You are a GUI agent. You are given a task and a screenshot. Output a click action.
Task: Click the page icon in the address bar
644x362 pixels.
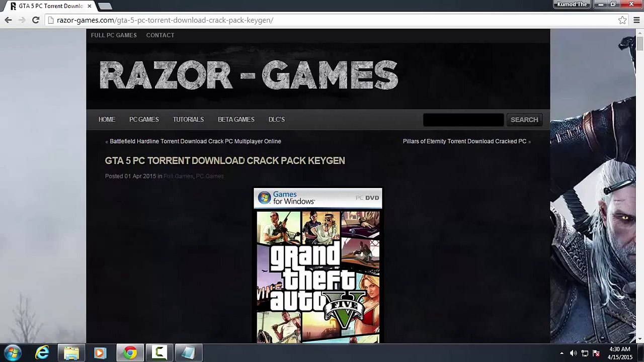[51, 20]
